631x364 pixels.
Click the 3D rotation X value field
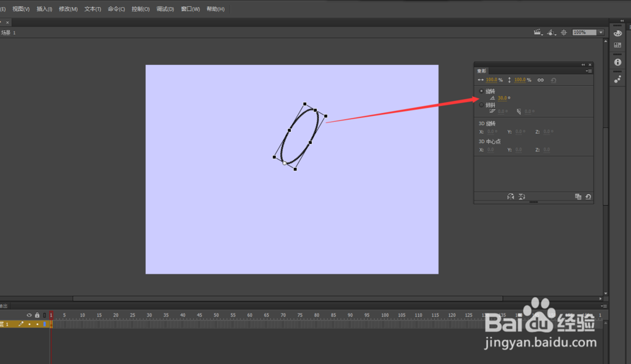pyautogui.click(x=492, y=131)
